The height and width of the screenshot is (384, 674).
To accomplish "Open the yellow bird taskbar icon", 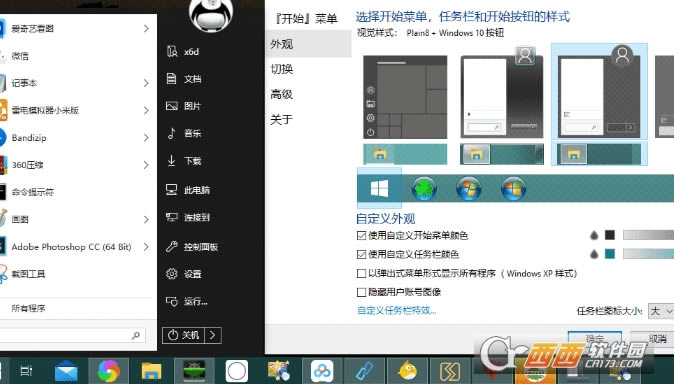I will pyautogui.click(x=407, y=371).
